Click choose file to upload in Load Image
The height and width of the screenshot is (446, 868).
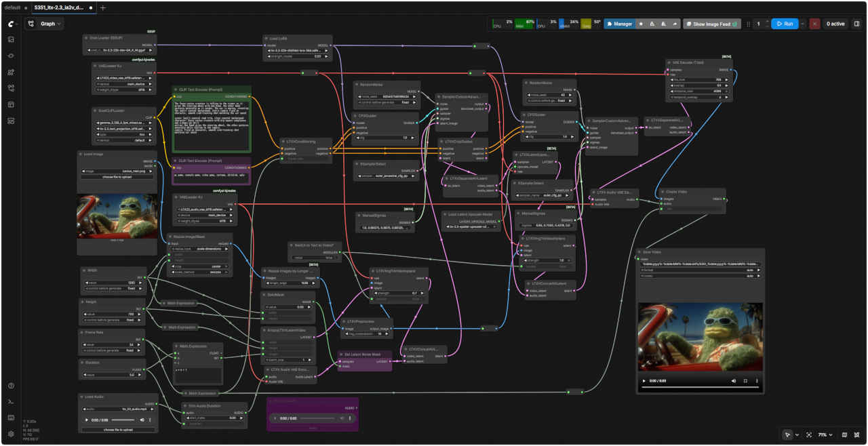click(x=118, y=177)
